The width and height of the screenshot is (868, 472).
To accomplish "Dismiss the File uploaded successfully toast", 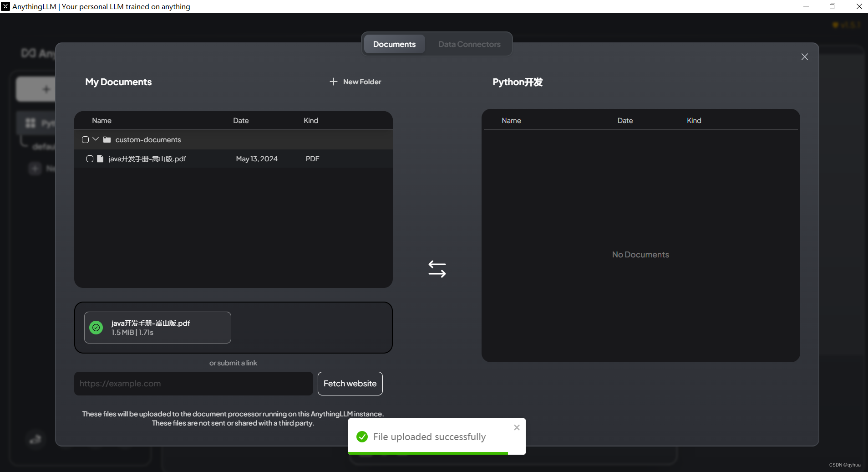I will coord(517,427).
